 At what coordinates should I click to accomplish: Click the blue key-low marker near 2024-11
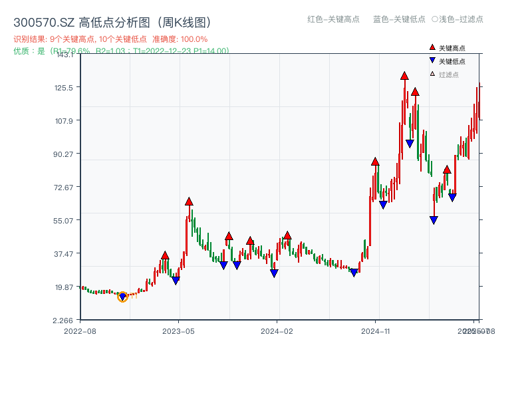pos(384,204)
